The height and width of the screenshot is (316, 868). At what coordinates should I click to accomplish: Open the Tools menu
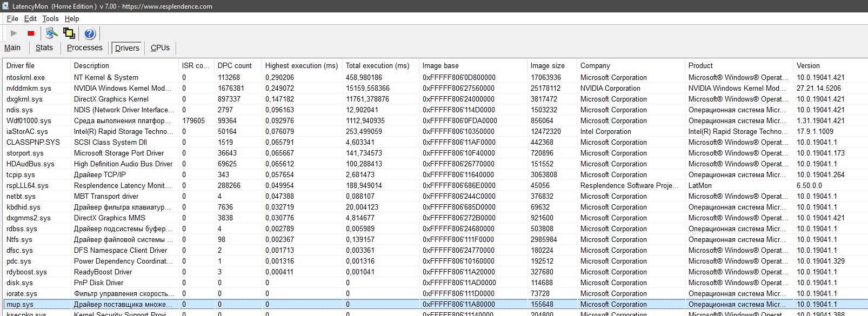(x=50, y=18)
